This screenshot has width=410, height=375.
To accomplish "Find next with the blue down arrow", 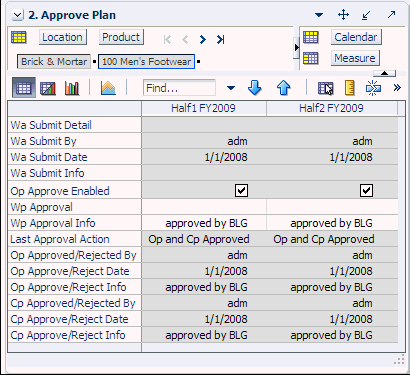I will pos(255,88).
